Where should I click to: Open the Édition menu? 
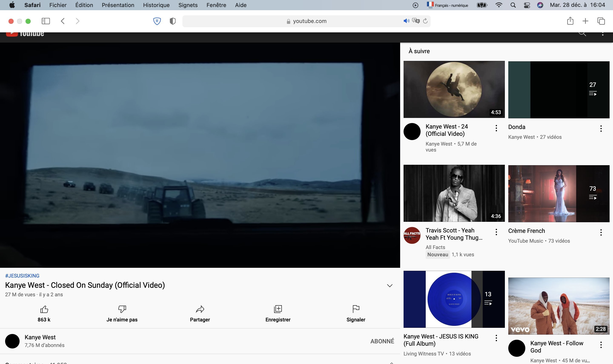(x=84, y=5)
